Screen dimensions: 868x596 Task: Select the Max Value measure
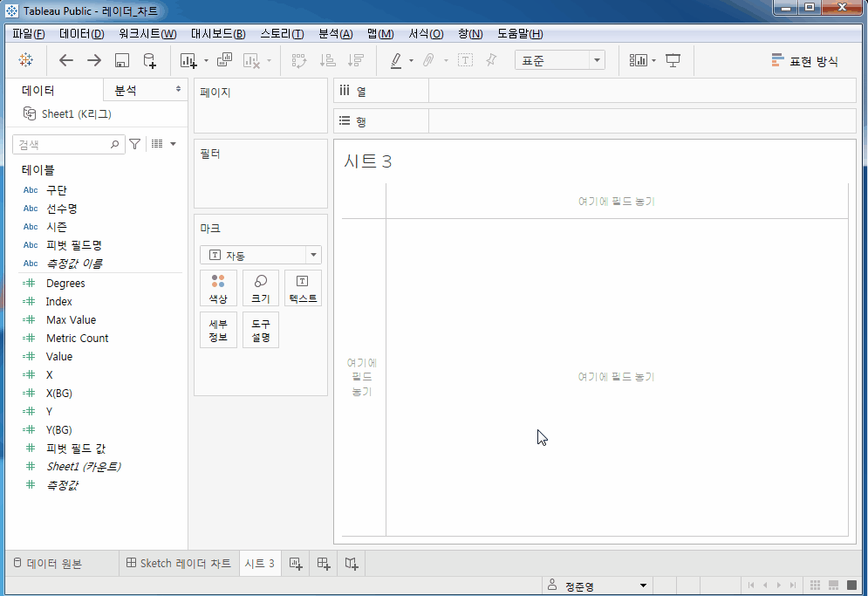pyautogui.click(x=71, y=319)
